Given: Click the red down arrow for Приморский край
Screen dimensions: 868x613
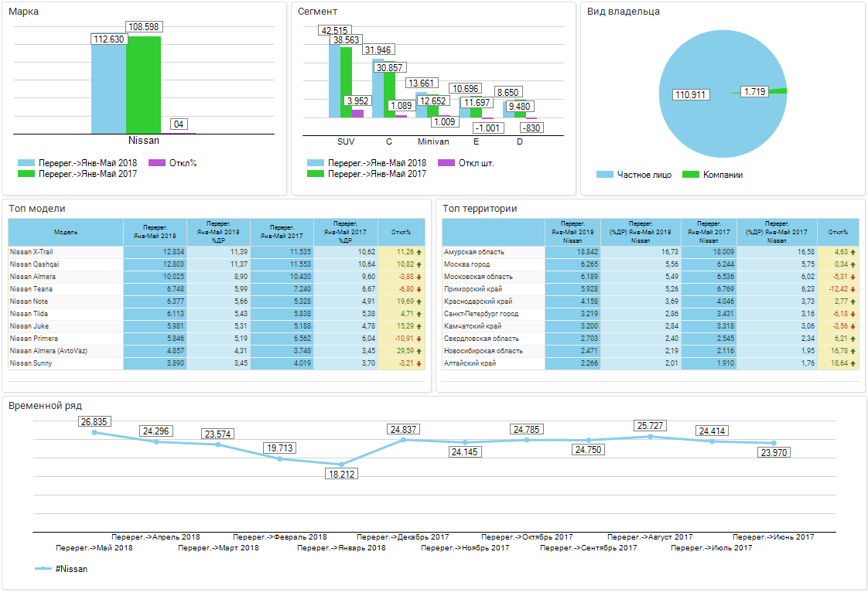Looking at the screenshot, I should pos(853,289).
